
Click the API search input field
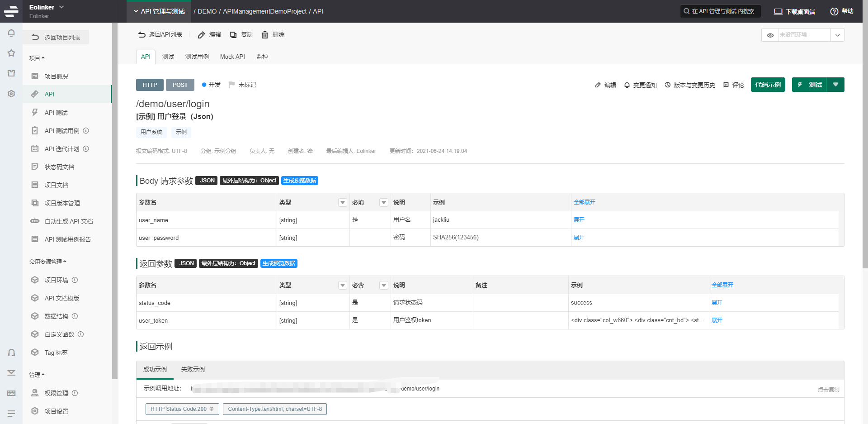(x=721, y=11)
